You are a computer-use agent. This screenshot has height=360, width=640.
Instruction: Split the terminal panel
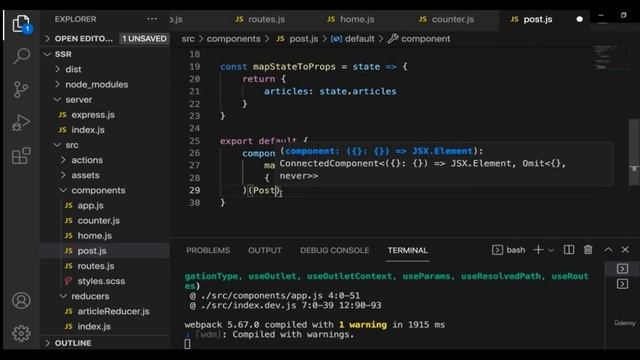[569, 250]
